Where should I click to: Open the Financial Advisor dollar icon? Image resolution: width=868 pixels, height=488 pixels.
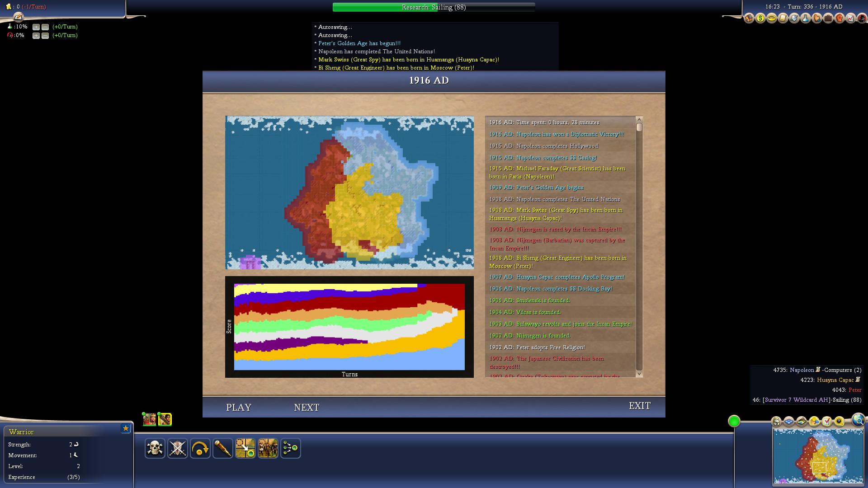760,19
